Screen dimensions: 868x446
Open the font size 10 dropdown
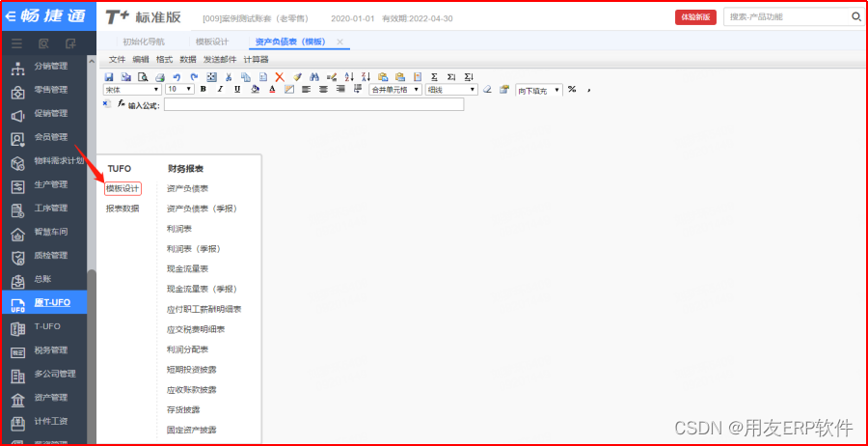coord(180,89)
